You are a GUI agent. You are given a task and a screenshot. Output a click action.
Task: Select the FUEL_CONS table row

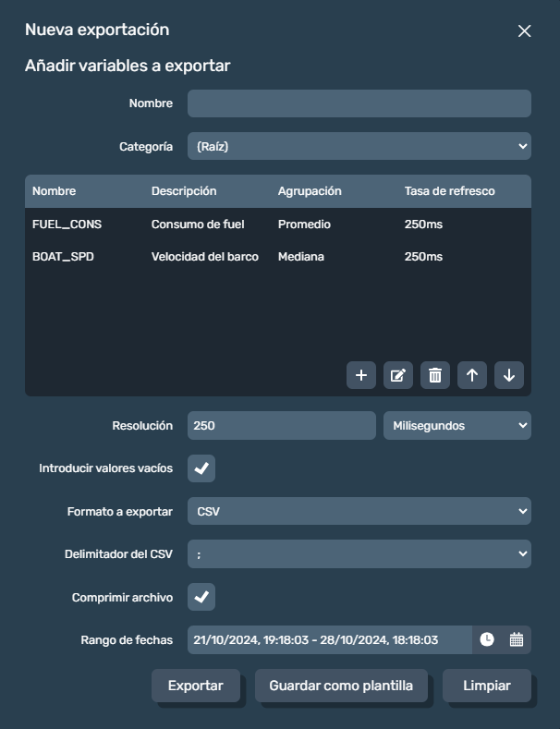pyautogui.click(x=277, y=225)
